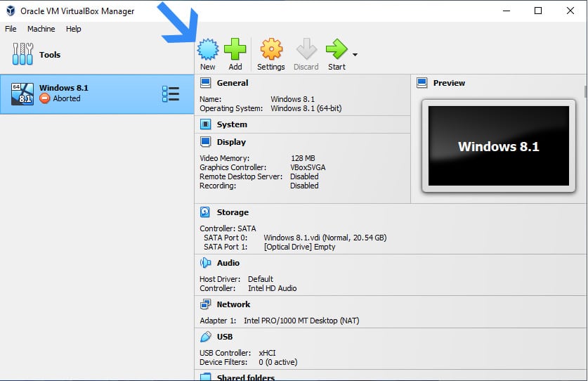Click the Display section screen icon
Viewport: 588px width, 381px height.
(206, 142)
